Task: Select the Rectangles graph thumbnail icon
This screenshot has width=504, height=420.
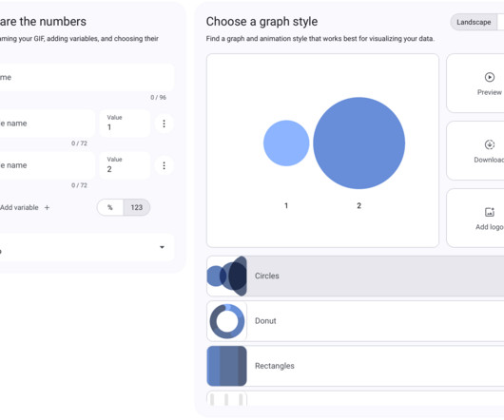Action: (x=227, y=366)
